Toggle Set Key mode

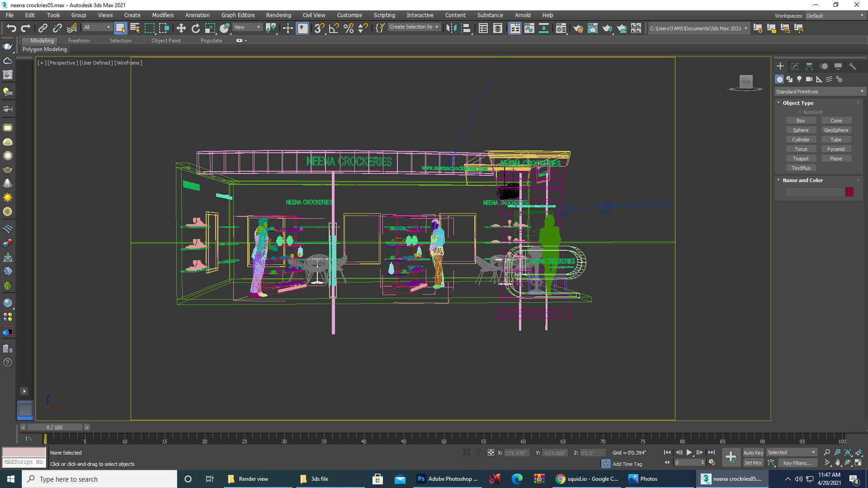pyautogui.click(x=753, y=463)
